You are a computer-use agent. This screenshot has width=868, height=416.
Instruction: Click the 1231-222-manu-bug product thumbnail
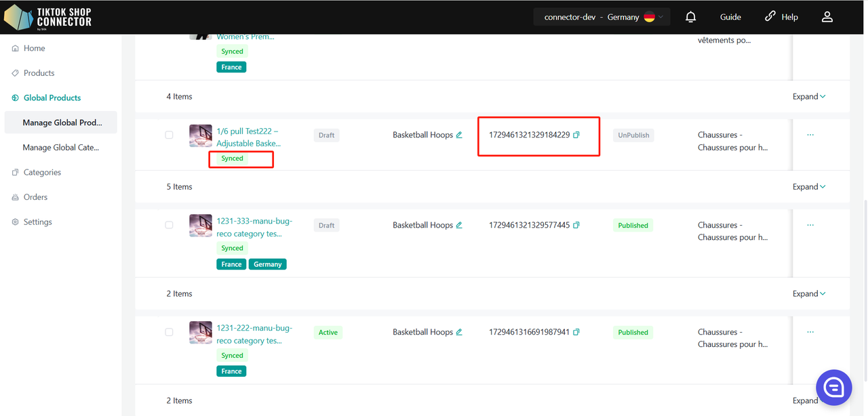[x=201, y=332]
